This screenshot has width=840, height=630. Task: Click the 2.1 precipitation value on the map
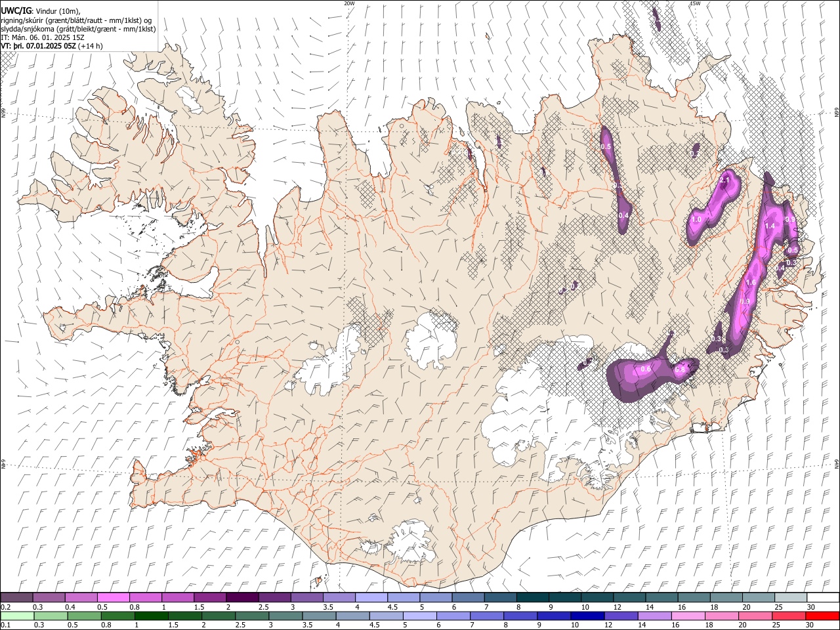tap(725, 180)
